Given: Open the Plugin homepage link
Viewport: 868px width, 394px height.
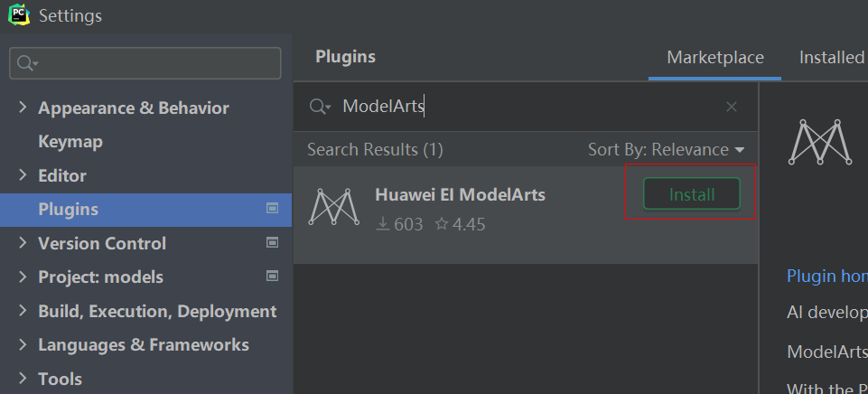Looking at the screenshot, I should tap(827, 276).
